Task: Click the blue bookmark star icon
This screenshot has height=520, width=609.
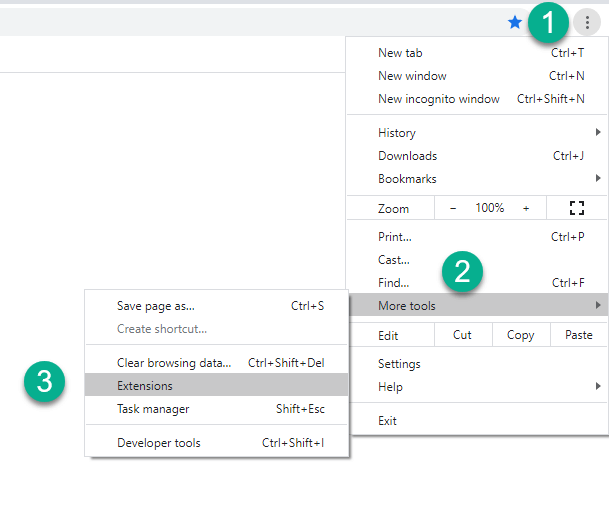Action: pos(515,23)
